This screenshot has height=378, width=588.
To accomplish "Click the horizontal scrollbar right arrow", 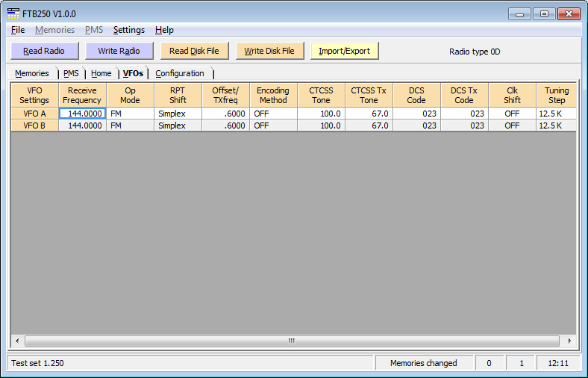I will 570,341.
